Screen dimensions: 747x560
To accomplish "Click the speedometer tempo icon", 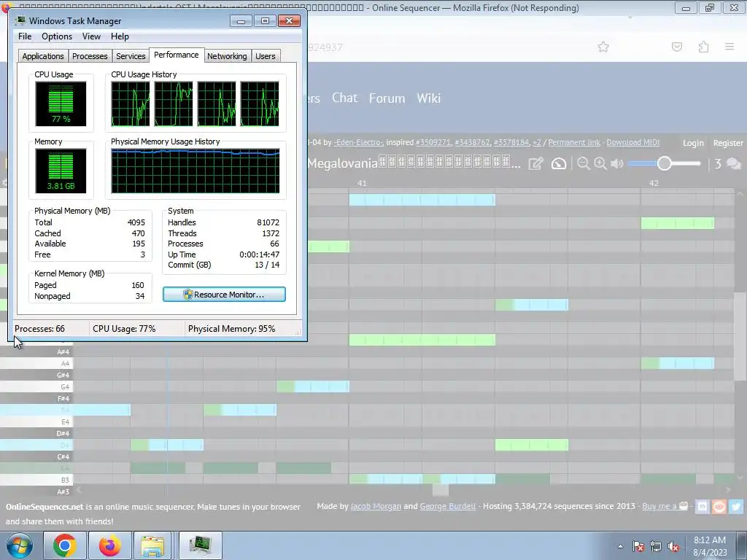I will point(559,164).
